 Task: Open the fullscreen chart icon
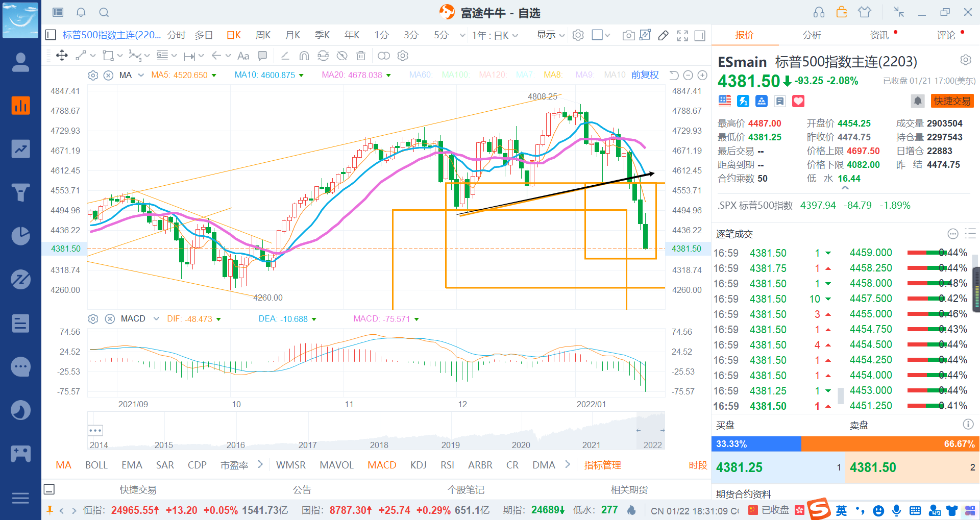682,35
